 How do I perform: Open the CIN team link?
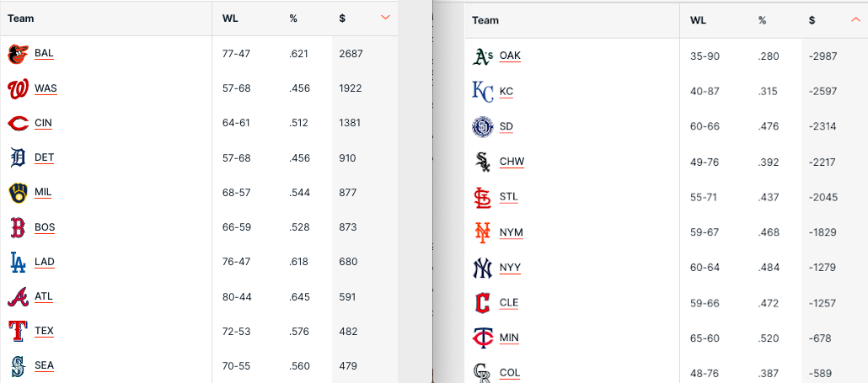[43, 123]
